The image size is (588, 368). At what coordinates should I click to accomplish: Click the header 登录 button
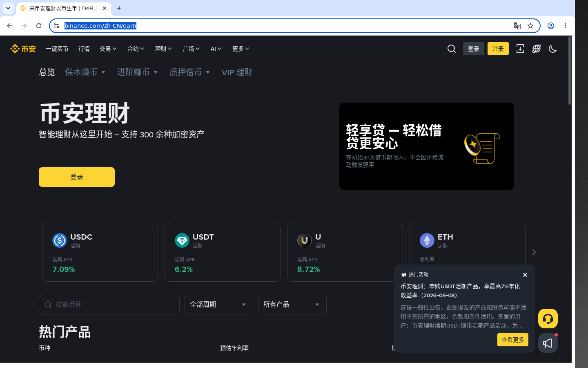click(474, 49)
